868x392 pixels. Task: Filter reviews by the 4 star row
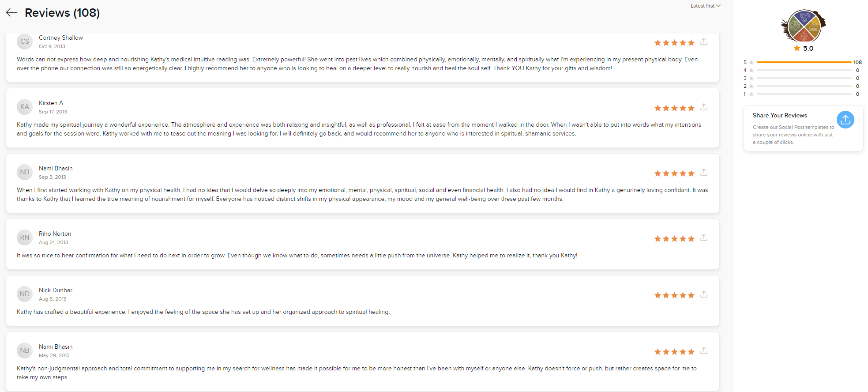[x=802, y=70]
